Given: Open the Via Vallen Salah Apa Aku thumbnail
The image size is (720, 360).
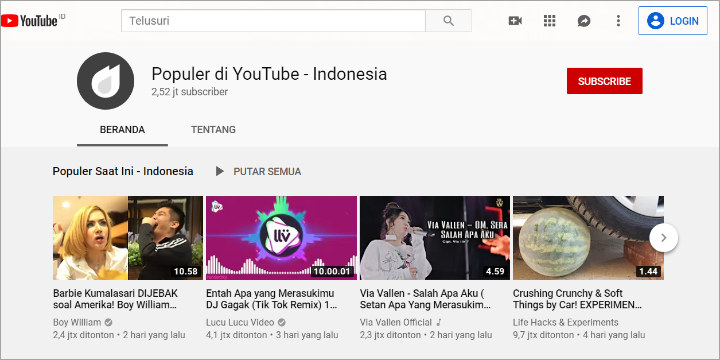Looking at the screenshot, I should 435,238.
